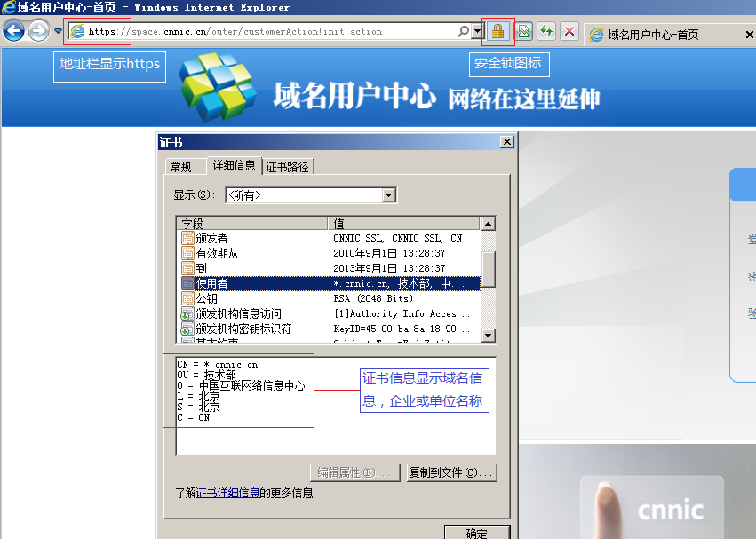The image size is (756, 539).
Task: Click the IE page icon in address bar
Action: pyautogui.click(x=77, y=31)
